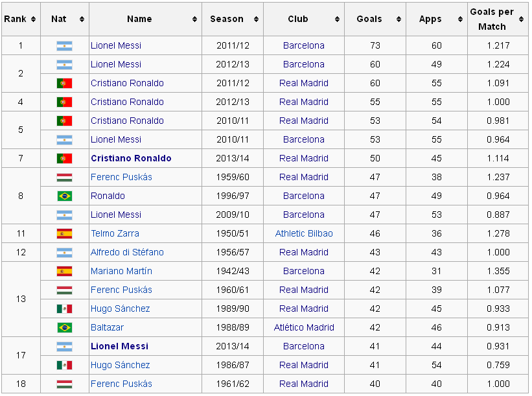Follow the Athletic Bilbao club link
The width and height of the screenshot is (532, 396).
coord(304,233)
